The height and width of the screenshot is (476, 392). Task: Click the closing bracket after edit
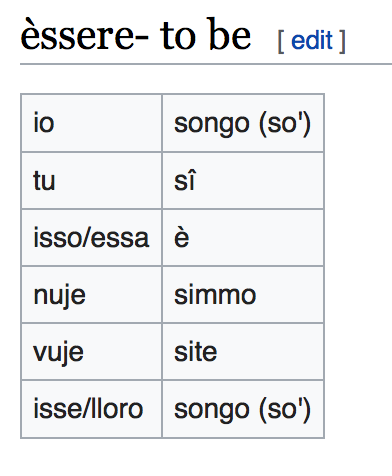pyautogui.click(x=342, y=41)
